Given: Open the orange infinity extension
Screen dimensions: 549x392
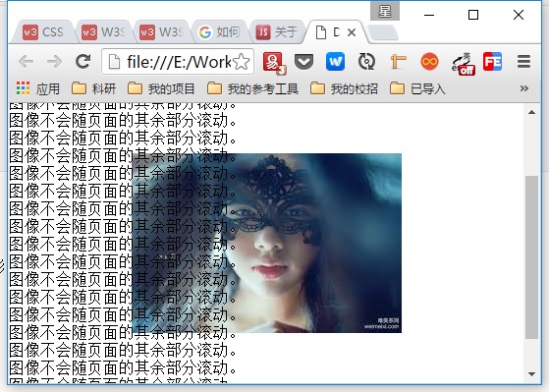Looking at the screenshot, I should point(429,62).
